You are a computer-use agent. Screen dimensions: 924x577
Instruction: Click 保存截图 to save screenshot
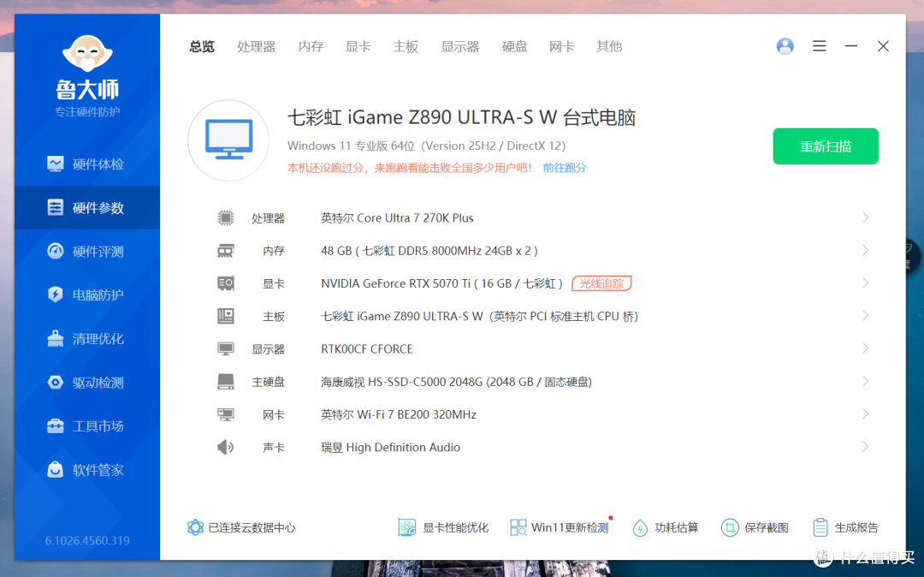755,527
